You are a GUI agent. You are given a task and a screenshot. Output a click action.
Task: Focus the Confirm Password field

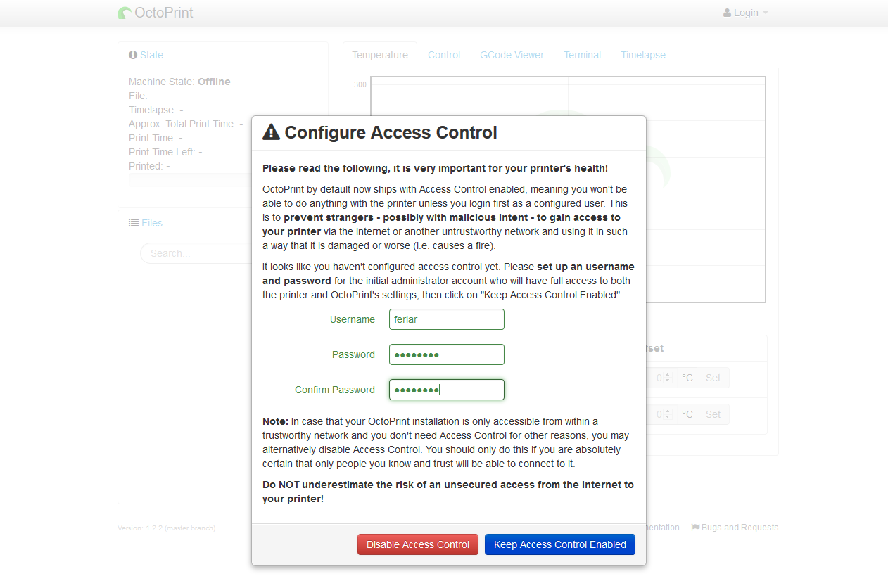coord(447,390)
